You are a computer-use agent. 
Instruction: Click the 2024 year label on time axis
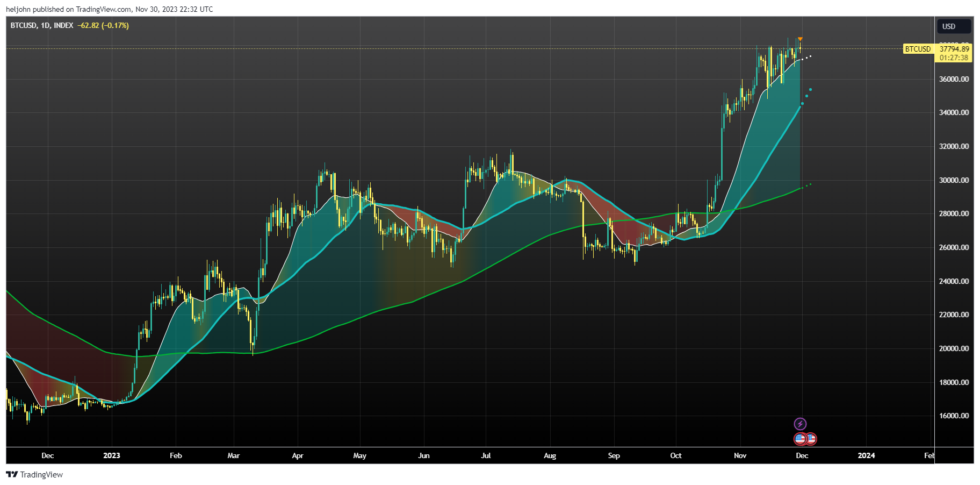(866, 455)
